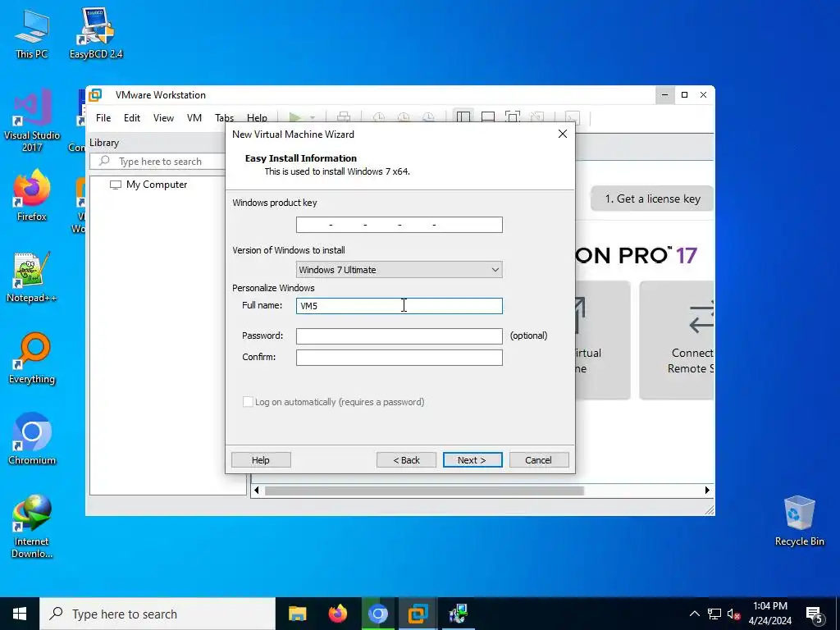The height and width of the screenshot is (630, 840).
Task: Click the Windows product key field
Action: click(399, 225)
